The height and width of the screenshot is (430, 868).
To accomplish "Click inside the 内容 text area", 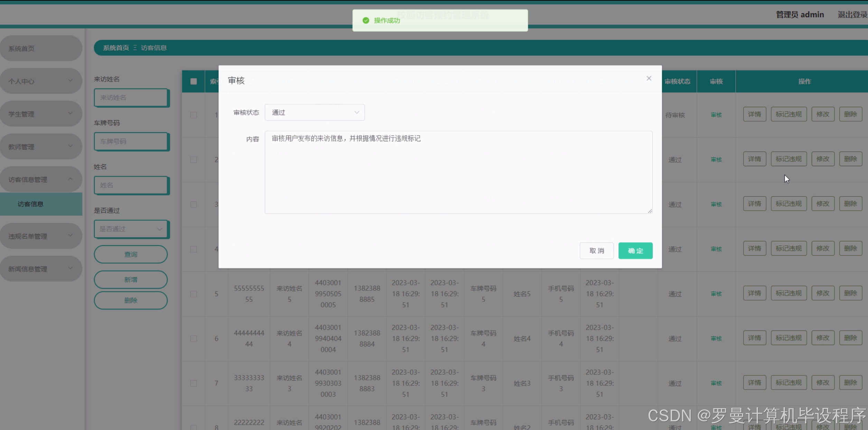I will click(x=458, y=172).
